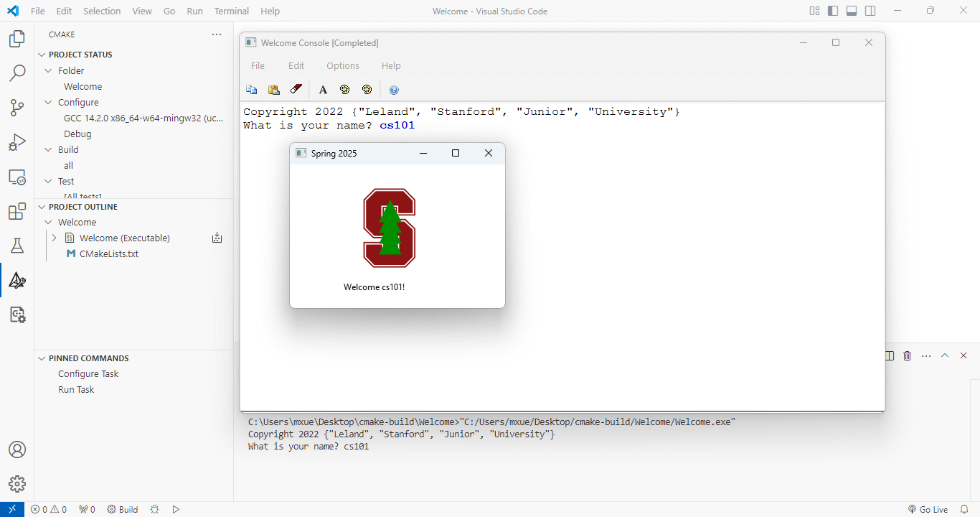Toggle the Secondary Side Bar layout button
The image size is (980, 517).
coord(870,11)
